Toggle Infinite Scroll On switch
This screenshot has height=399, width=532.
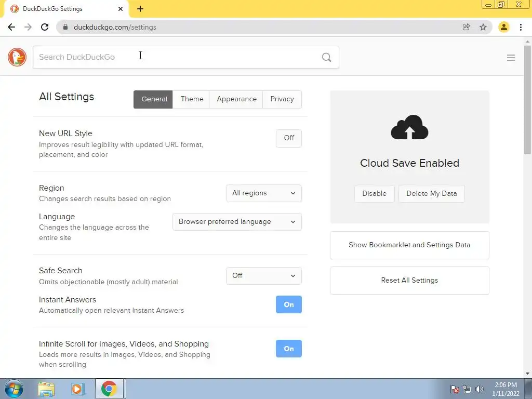click(289, 349)
